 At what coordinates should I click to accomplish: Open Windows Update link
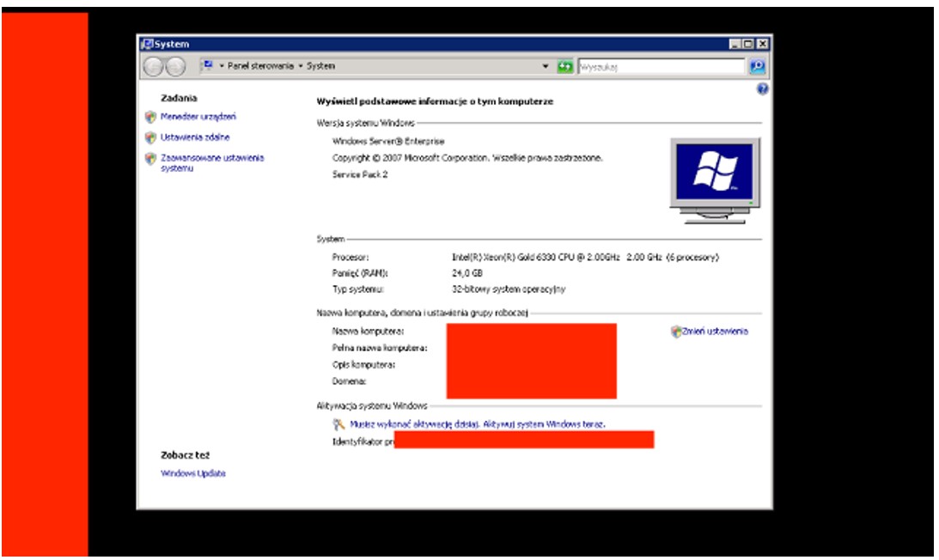tap(193, 473)
